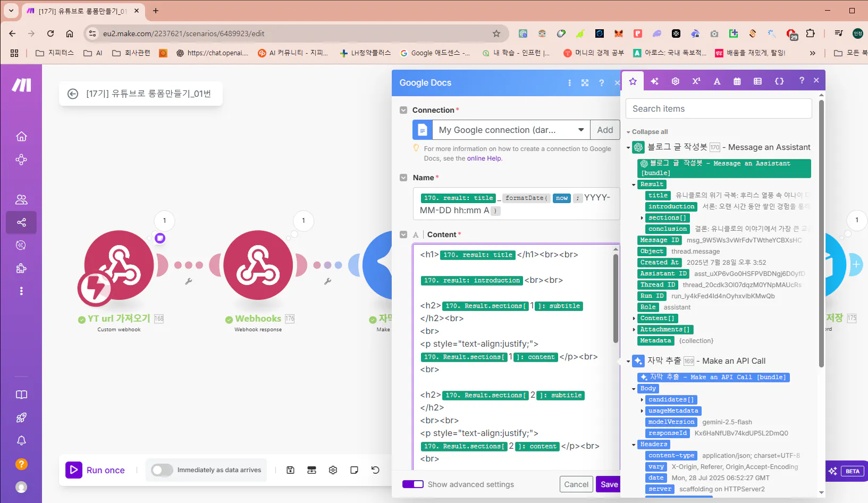Open the custom variables braces tab

779,81
